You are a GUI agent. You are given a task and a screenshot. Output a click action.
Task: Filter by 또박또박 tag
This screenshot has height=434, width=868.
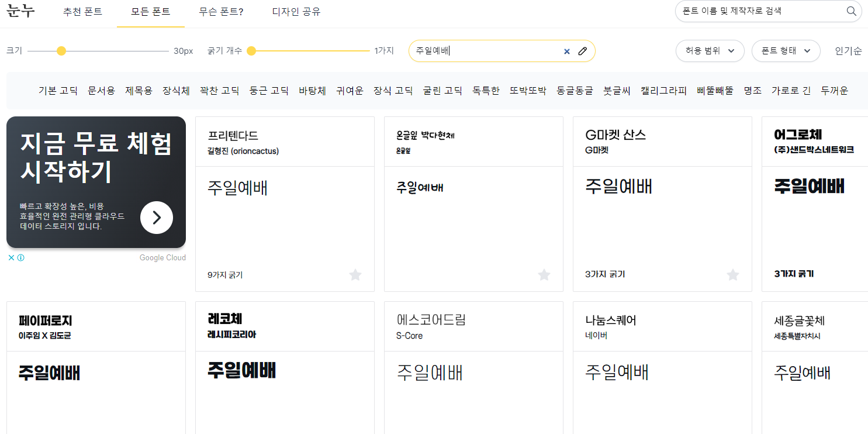click(528, 91)
